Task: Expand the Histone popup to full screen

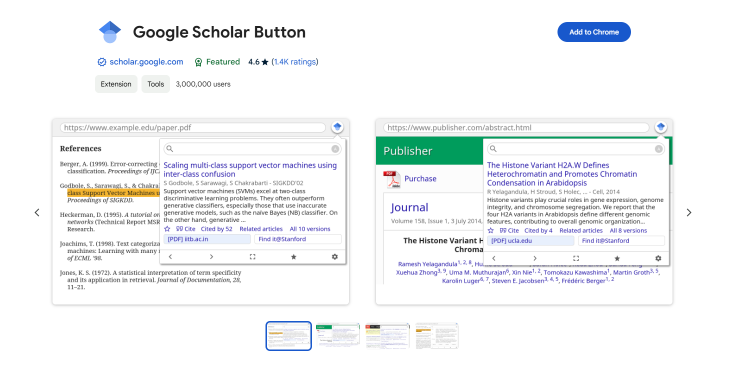Action: [576, 258]
